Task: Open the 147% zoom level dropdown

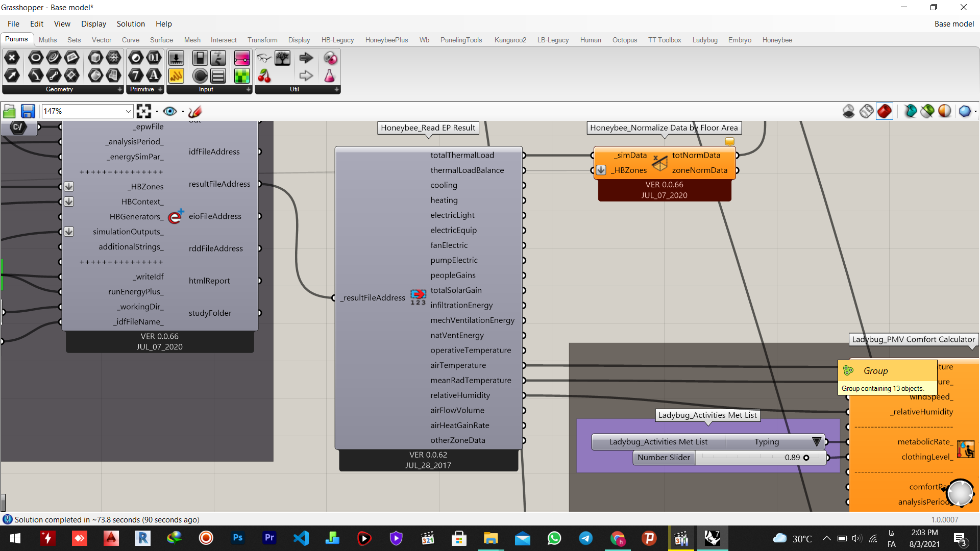Action: 128,111
